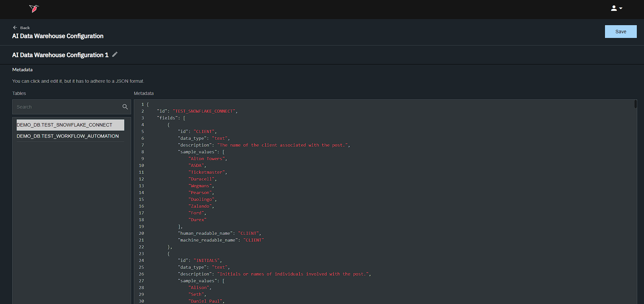
Task: Click the metadata editor scrollbar thumb
Action: (x=635, y=104)
